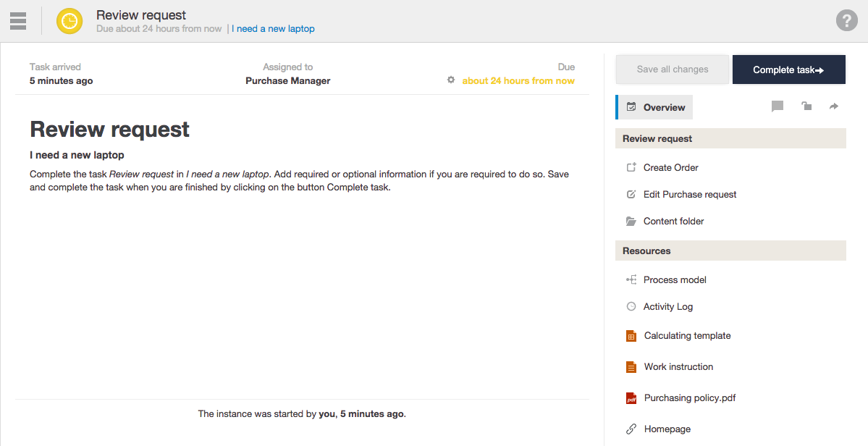Toggle the task lock icon
The height and width of the screenshot is (446, 868).
click(806, 106)
